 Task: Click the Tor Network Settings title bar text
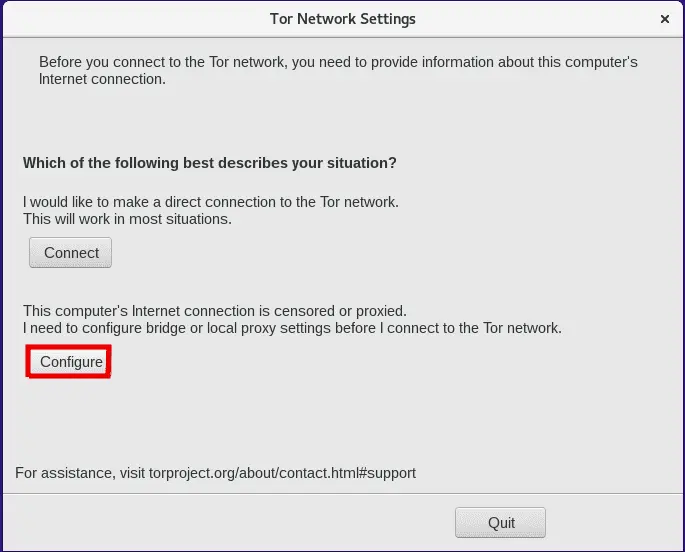click(x=342, y=19)
